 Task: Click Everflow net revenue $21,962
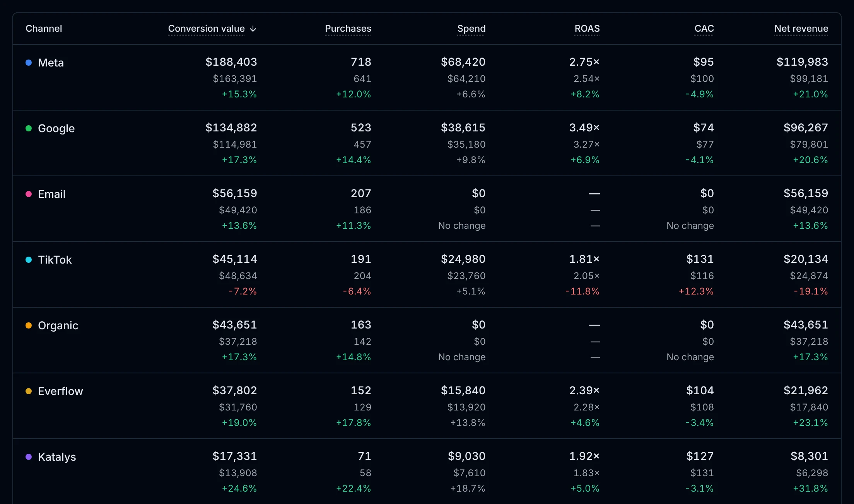[806, 390]
